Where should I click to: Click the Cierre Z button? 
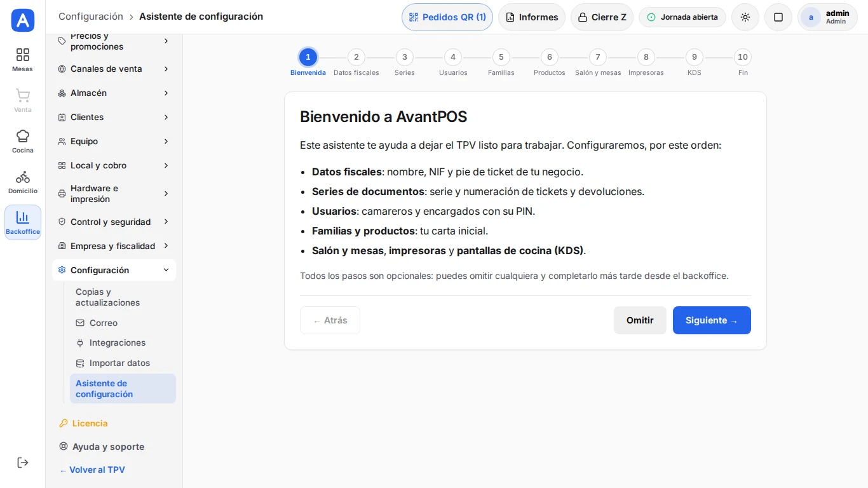click(x=602, y=17)
